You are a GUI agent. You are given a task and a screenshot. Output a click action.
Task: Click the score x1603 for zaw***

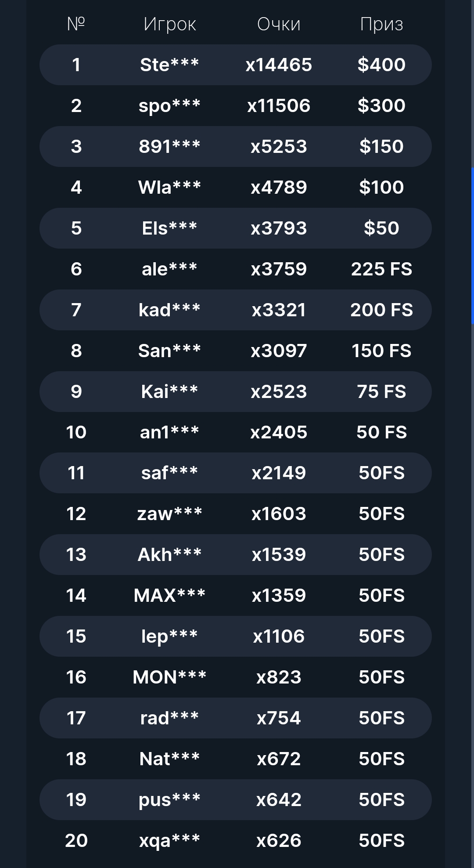pyautogui.click(x=279, y=514)
